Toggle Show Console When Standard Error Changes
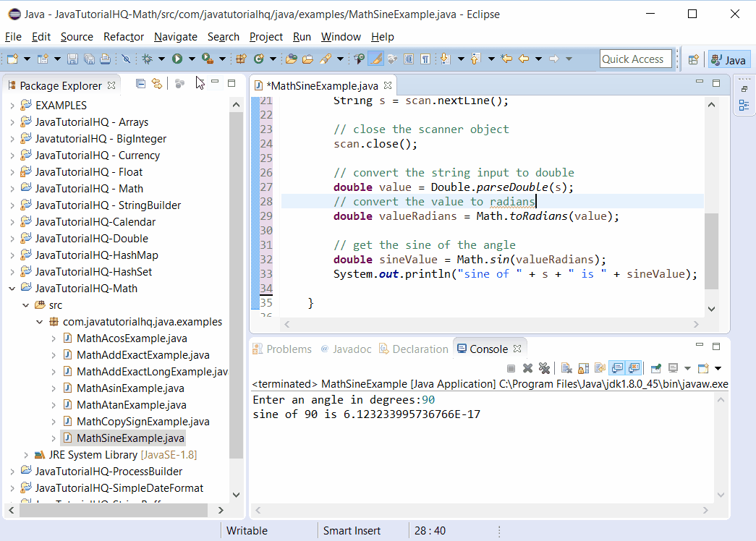Image resolution: width=756 pixels, height=541 pixels. (x=632, y=368)
